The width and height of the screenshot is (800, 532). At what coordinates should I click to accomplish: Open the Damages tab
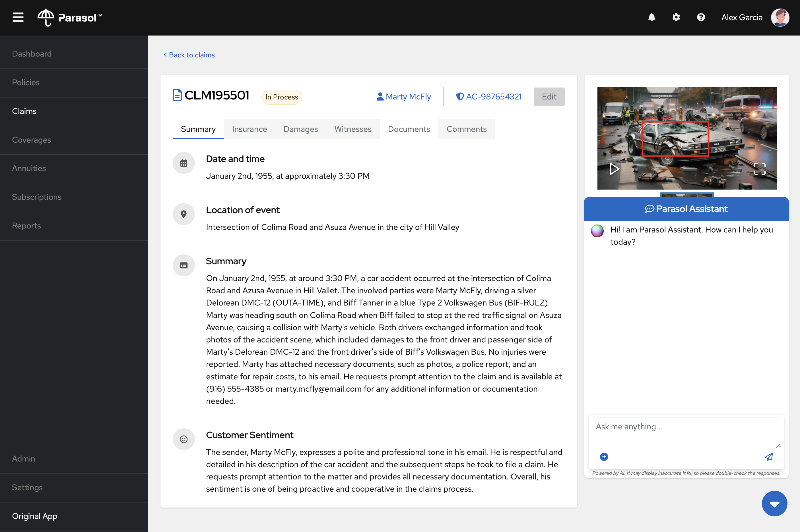300,129
